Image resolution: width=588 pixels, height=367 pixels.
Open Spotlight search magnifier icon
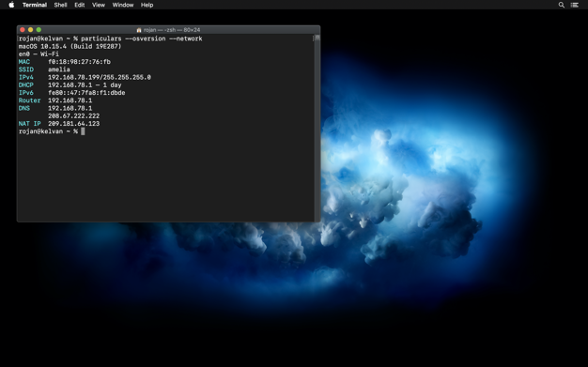[562, 5]
